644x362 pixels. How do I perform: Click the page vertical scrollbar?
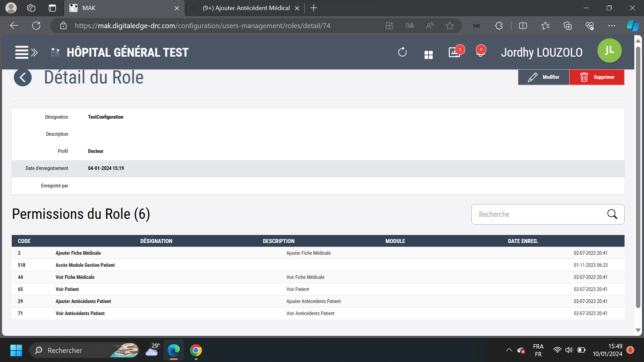tap(638, 178)
